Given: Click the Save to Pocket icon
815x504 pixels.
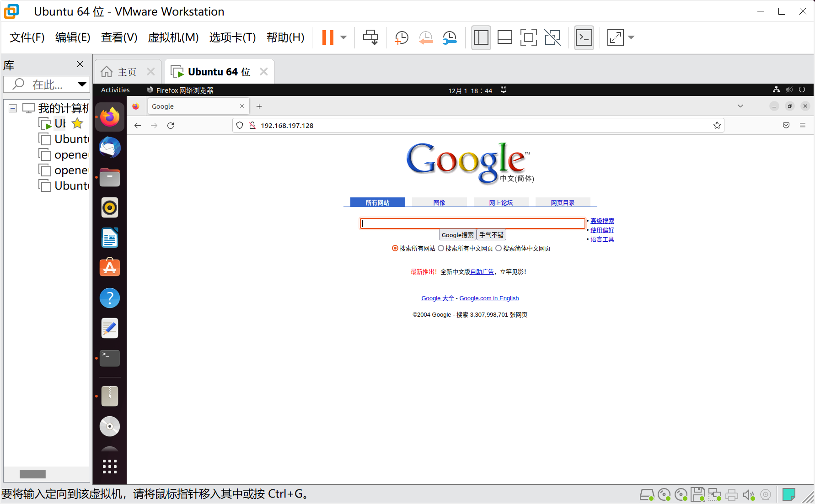Looking at the screenshot, I should coord(786,125).
